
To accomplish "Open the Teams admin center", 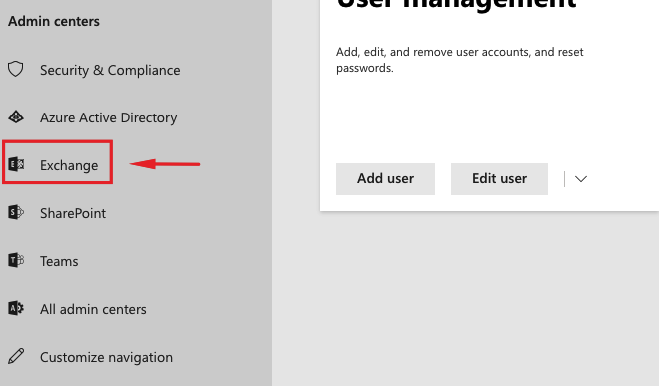I will (59, 261).
